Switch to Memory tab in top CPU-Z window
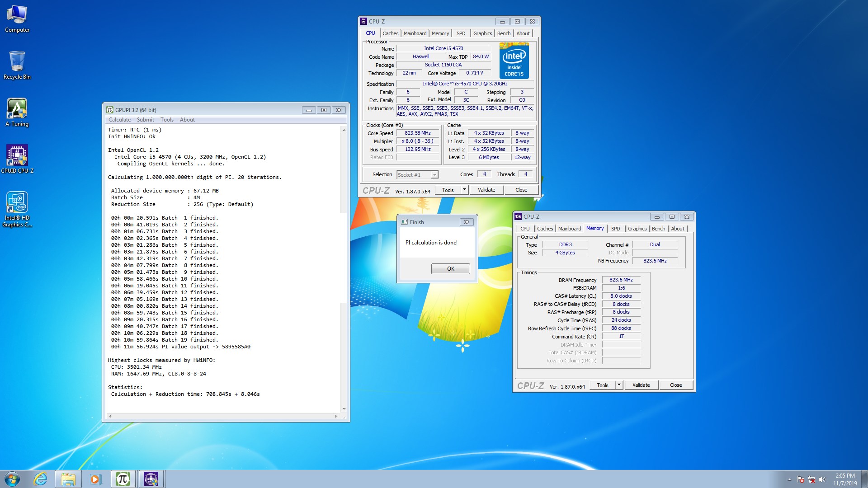The height and width of the screenshot is (488, 868). tap(440, 33)
